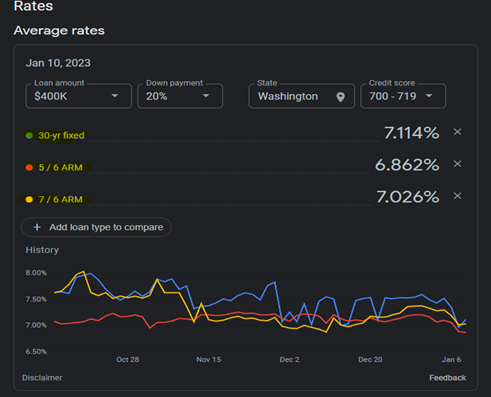The width and height of the screenshot is (491, 397).
Task: Click the 7.00% axis label
Action: point(36,325)
